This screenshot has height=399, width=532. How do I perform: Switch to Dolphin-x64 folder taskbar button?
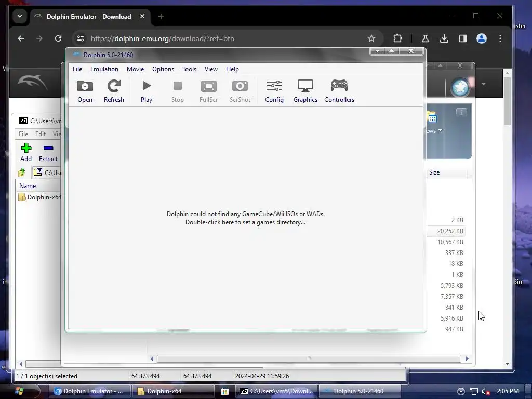(172, 391)
